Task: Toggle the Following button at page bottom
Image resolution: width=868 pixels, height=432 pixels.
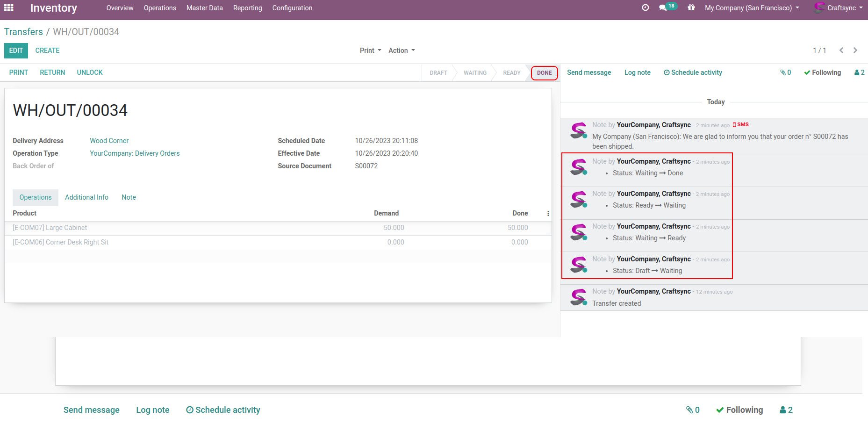Action: (739, 410)
